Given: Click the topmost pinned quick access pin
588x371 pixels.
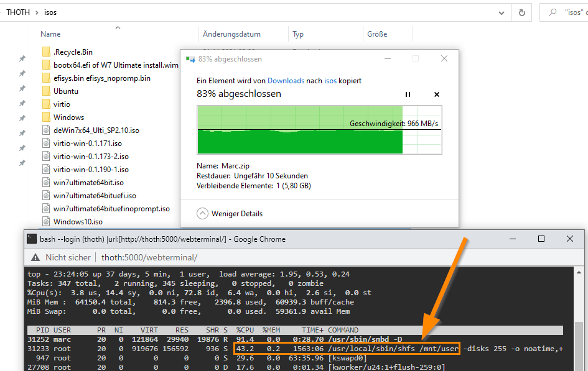Looking at the screenshot, I should click(x=22, y=58).
